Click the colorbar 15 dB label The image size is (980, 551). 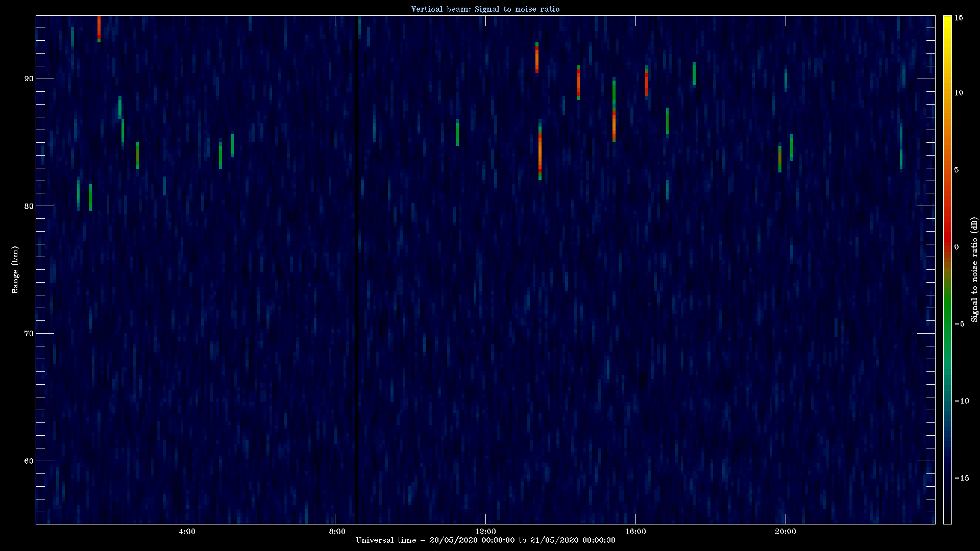point(959,18)
